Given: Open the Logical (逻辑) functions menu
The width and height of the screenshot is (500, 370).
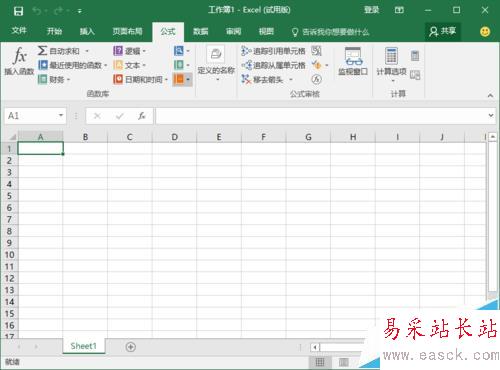Looking at the screenshot, I should (x=130, y=51).
